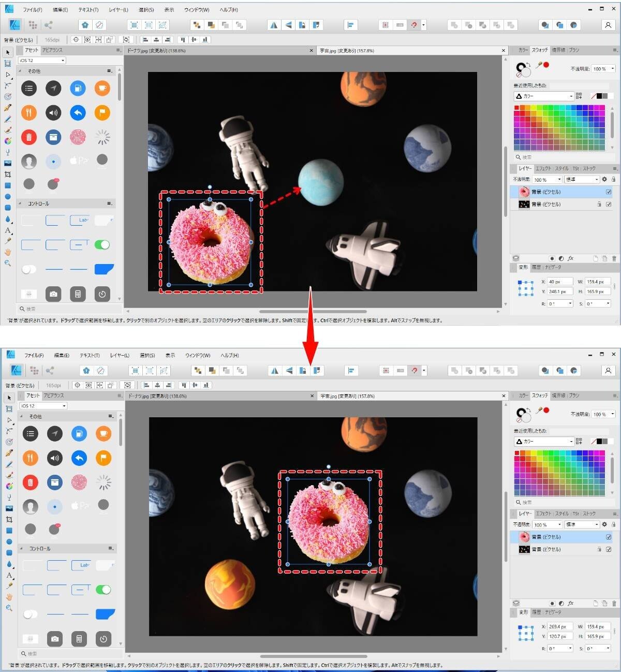Click the W width field in bottom window
The width and height of the screenshot is (621, 672).
point(598,627)
